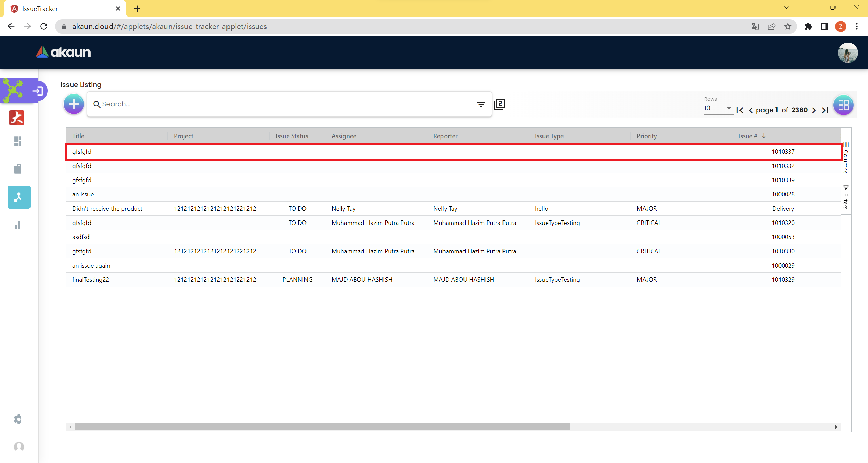Open the Filters side panel tab
Viewport: 868px width, 463px height.
point(846,197)
